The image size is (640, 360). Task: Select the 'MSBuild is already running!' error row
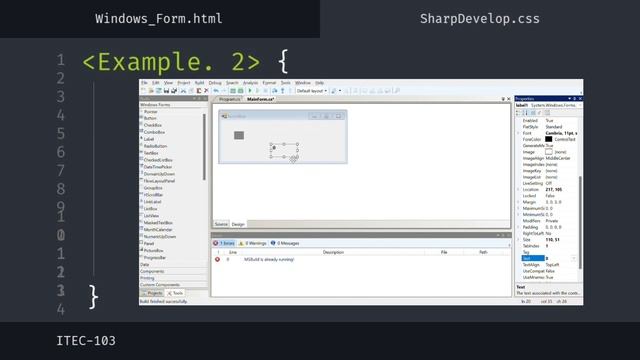pyautogui.click(x=361, y=260)
